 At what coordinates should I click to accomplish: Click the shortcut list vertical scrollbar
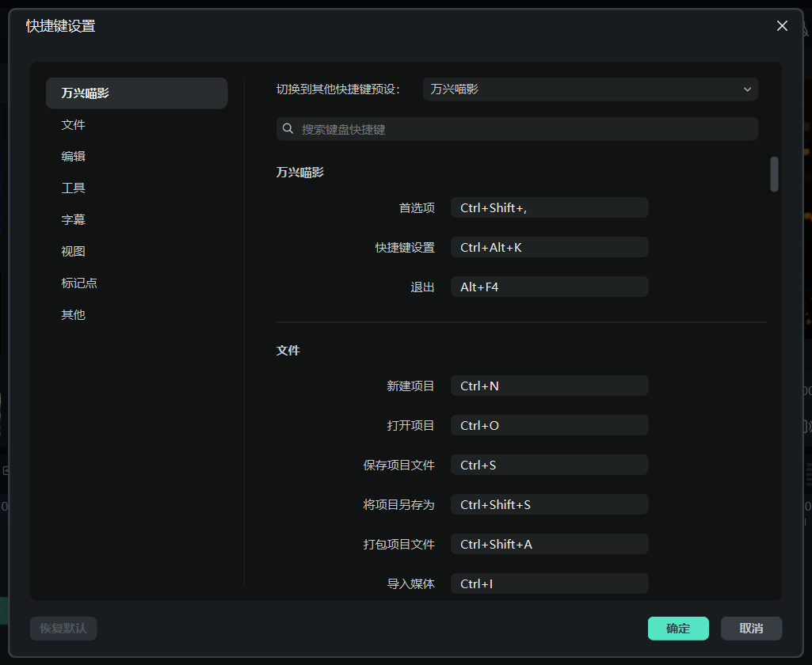click(774, 174)
